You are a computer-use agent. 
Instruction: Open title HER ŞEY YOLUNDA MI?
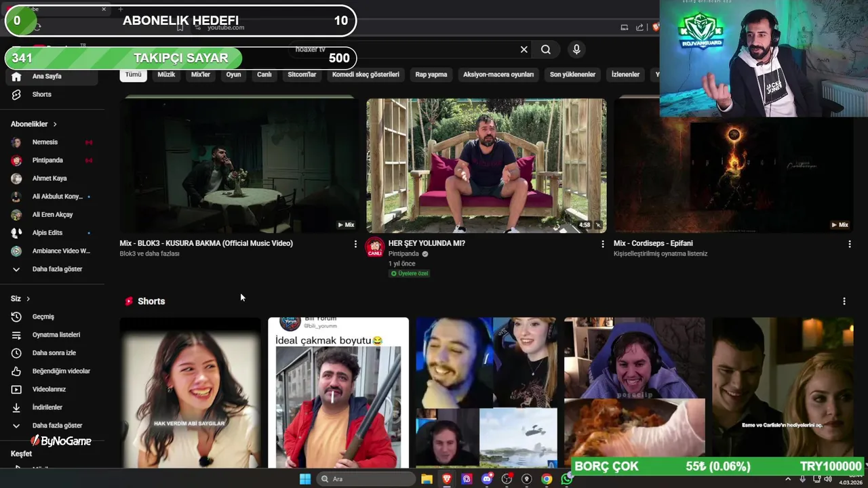coord(427,243)
